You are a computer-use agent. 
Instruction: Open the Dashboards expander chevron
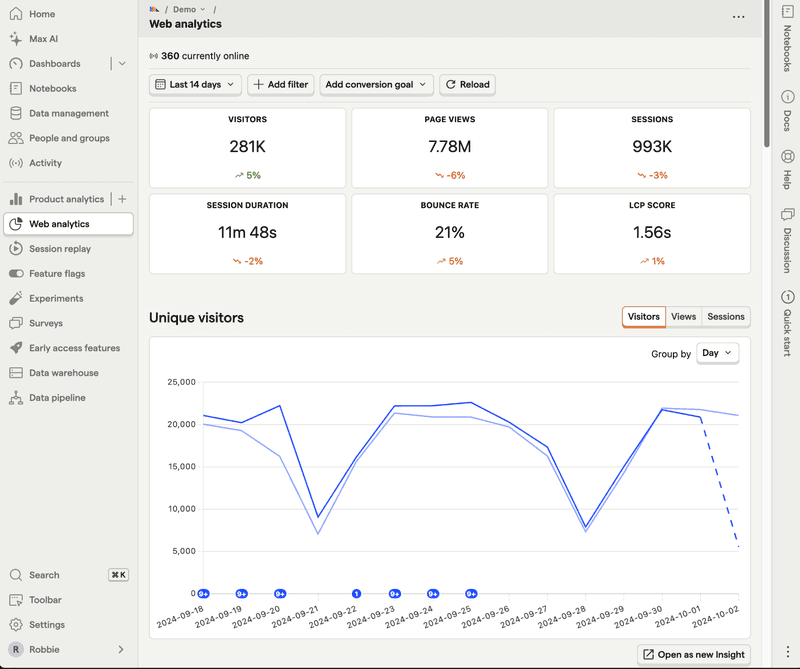tap(121, 62)
